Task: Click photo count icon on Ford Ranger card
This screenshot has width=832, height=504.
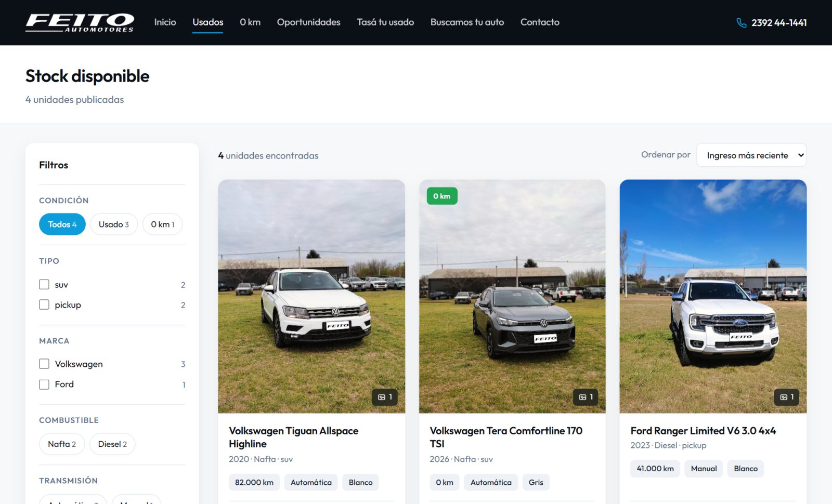Action: [x=784, y=397]
